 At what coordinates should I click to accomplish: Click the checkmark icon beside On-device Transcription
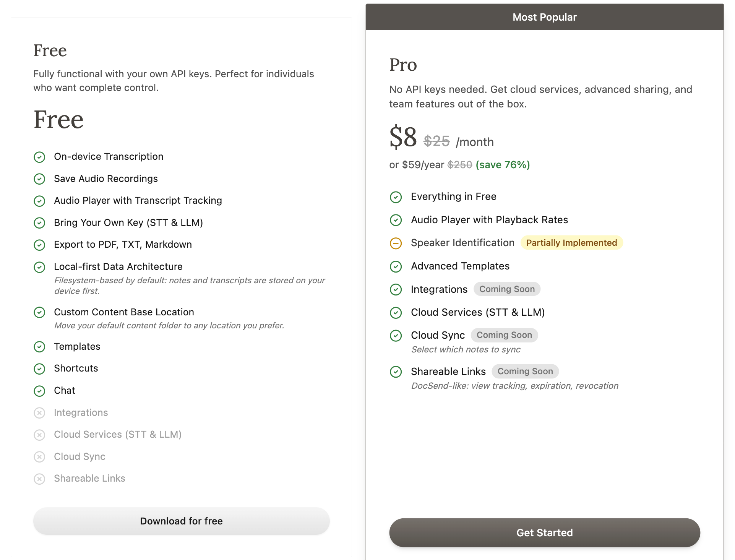[40, 157]
